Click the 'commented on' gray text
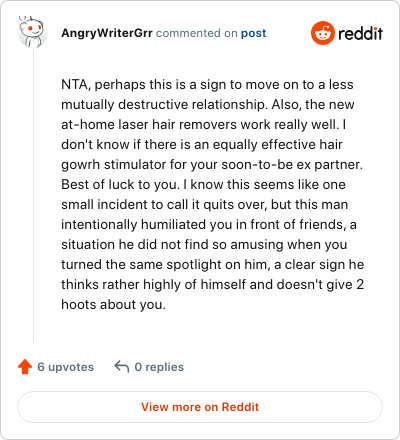Viewport: 400px width, 440px height. tap(197, 33)
